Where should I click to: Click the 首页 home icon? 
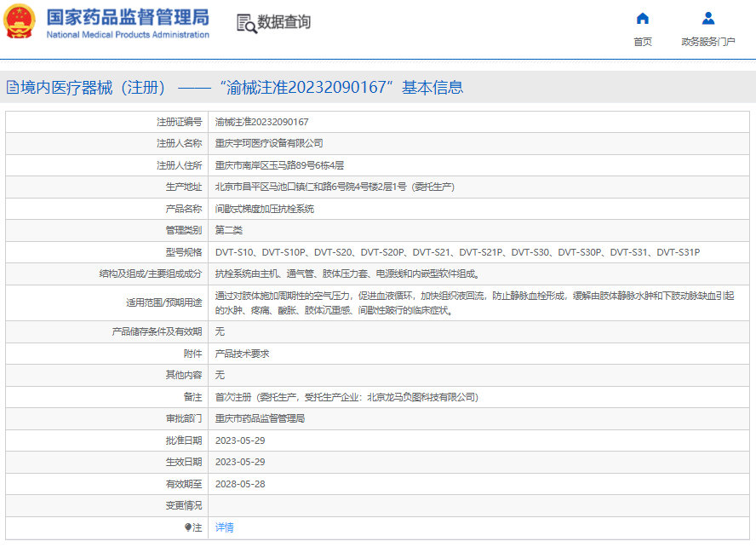click(x=642, y=19)
